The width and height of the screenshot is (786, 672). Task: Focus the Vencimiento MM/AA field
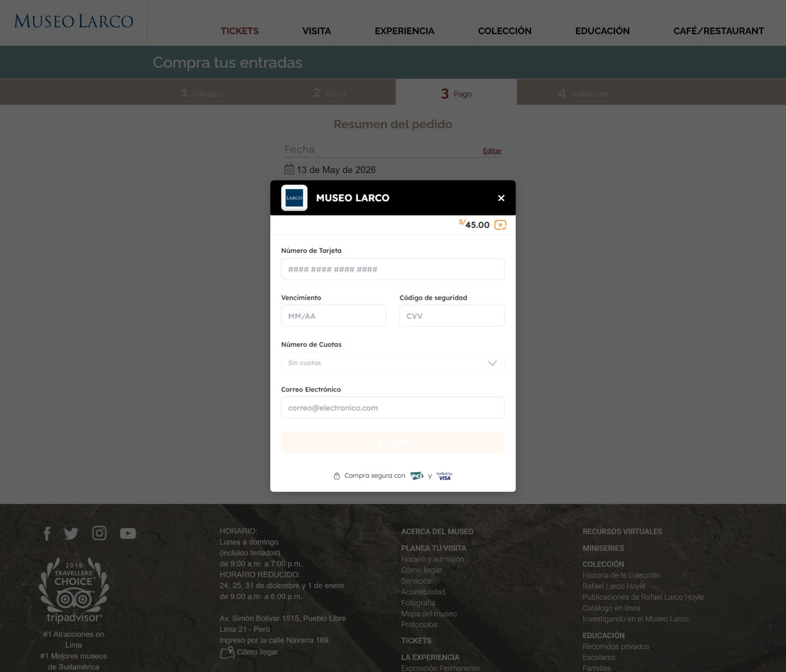point(334,316)
